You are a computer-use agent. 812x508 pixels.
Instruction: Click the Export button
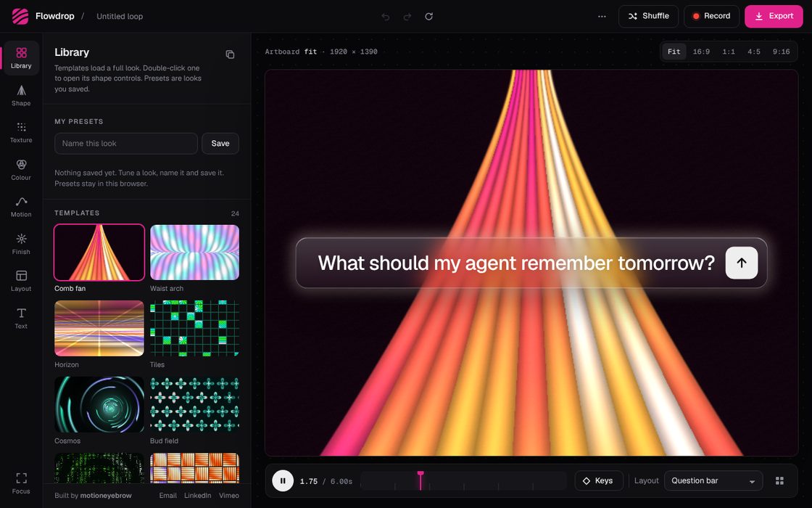(774, 16)
